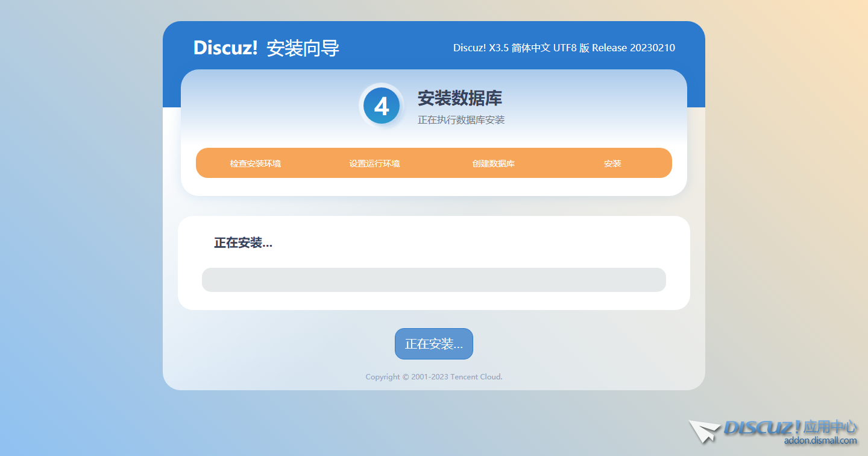Click the 安装向导 title text
The width and height of the screenshot is (868, 456).
(303, 48)
